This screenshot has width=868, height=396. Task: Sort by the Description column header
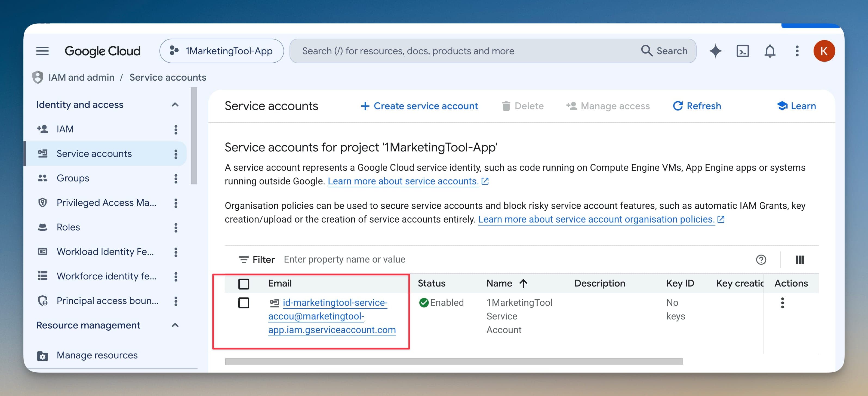(x=600, y=283)
